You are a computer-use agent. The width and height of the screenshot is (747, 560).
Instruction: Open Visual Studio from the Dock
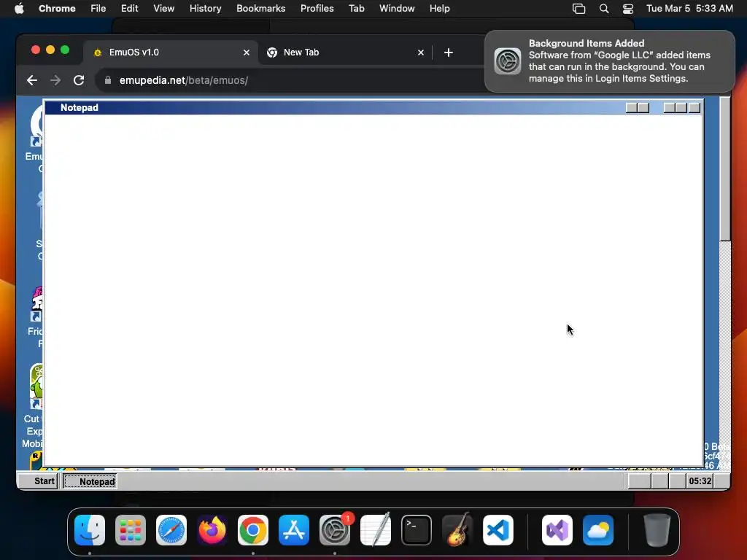click(x=557, y=530)
